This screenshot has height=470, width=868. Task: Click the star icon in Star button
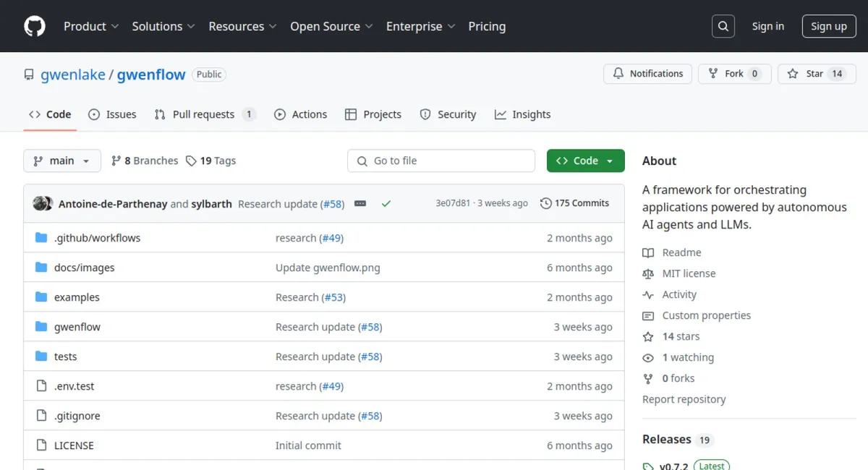[793, 74]
